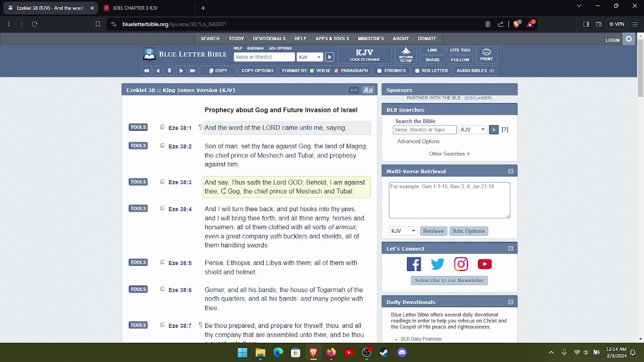Go to the next chapter arrow
Image resolution: width=644 pixels, height=362 pixels.
click(181, 71)
